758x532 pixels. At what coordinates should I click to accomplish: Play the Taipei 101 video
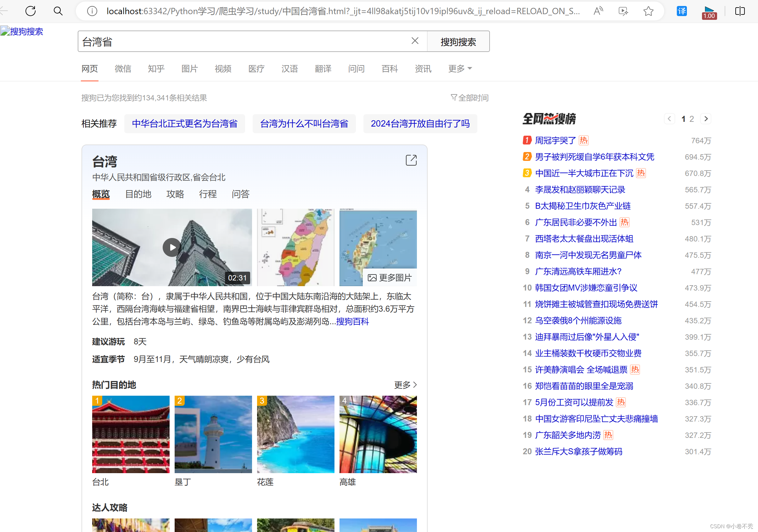pyautogui.click(x=172, y=247)
